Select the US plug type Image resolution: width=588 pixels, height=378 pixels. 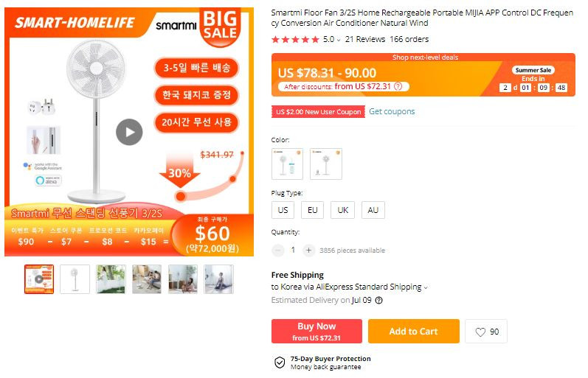tap(283, 210)
